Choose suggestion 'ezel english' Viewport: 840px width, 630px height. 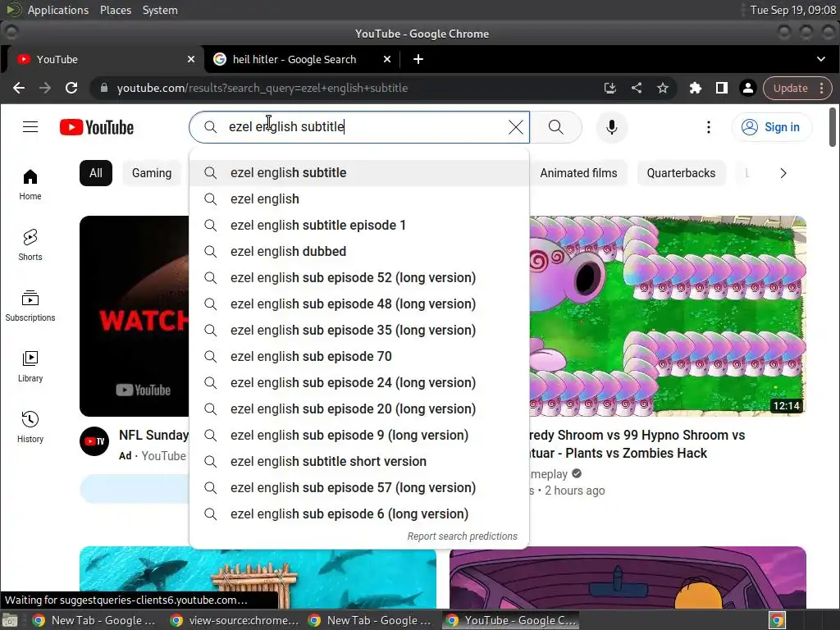(x=359, y=199)
